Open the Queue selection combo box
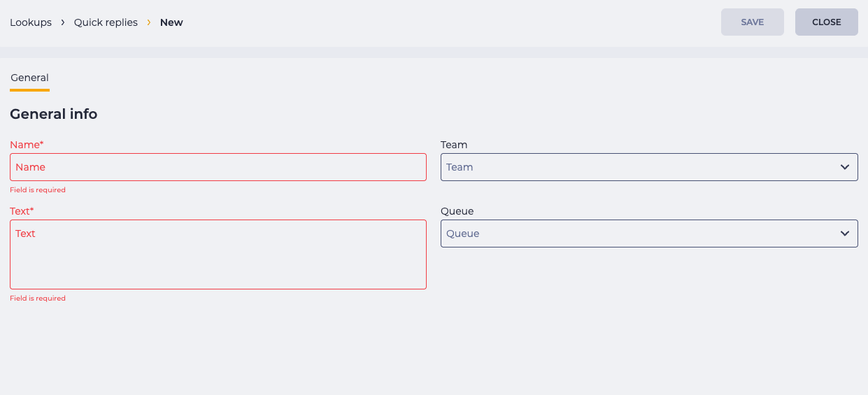 649,234
